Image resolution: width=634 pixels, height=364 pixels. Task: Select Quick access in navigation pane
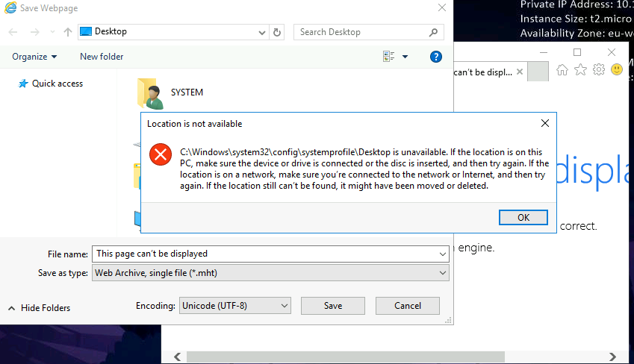(57, 84)
